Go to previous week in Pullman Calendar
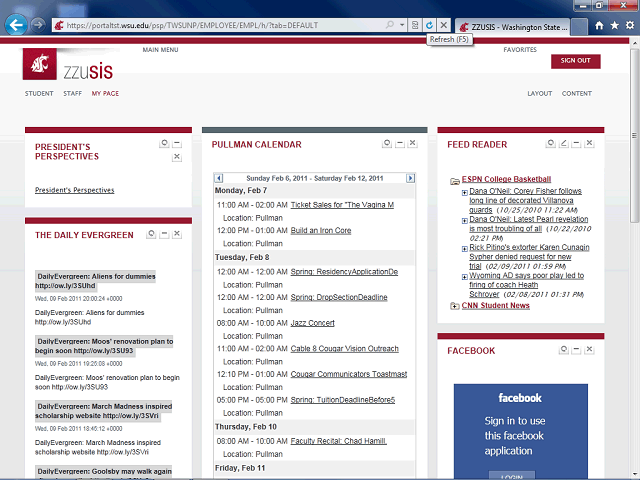 (x=219, y=178)
